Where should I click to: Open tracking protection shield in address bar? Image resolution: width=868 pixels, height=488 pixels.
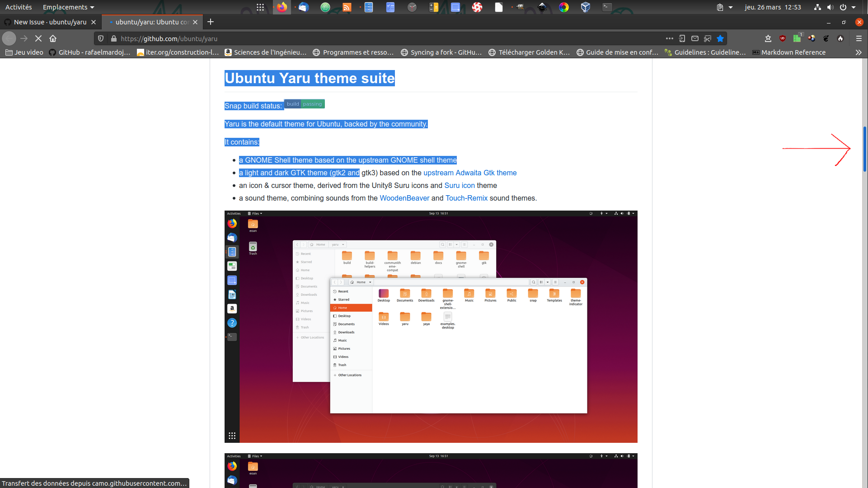(x=101, y=39)
